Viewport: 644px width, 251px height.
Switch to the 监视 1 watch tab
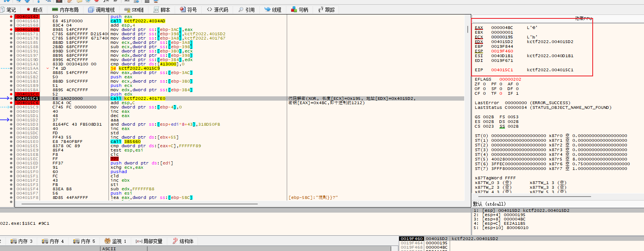coord(116,241)
